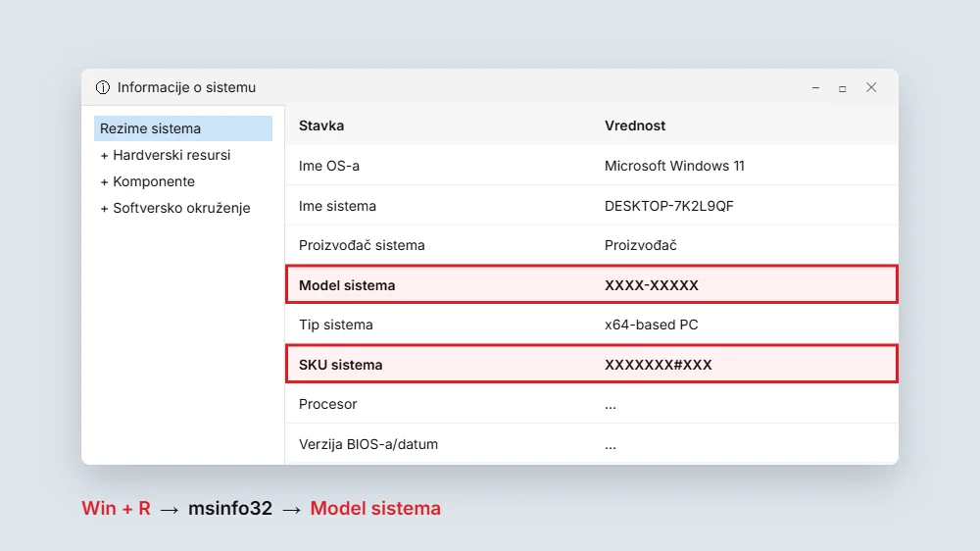
Task: Select the DESKTOP-7K2L9QF value
Action: click(x=668, y=206)
